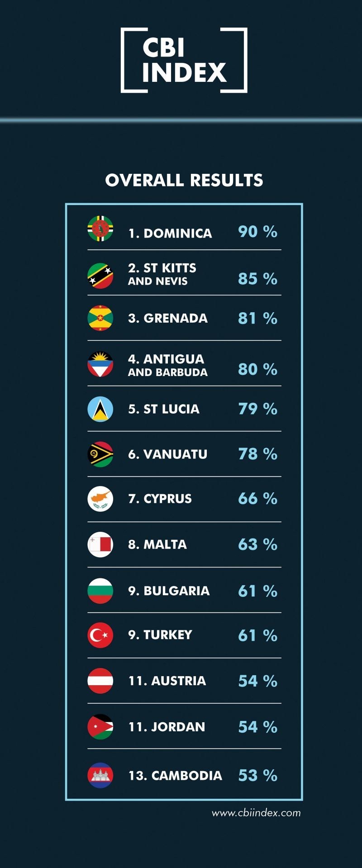The height and width of the screenshot is (868, 362).
Task: Click the Austria flag icon
Action: coord(100,681)
